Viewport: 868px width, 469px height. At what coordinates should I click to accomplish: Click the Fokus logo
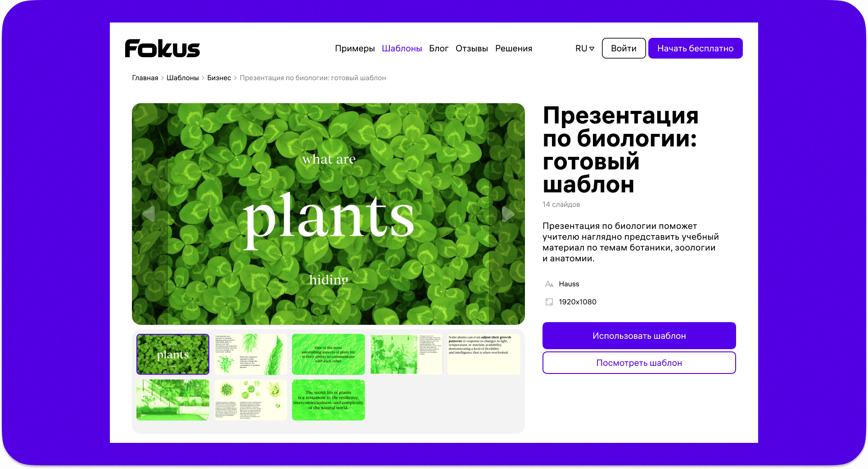click(162, 48)
